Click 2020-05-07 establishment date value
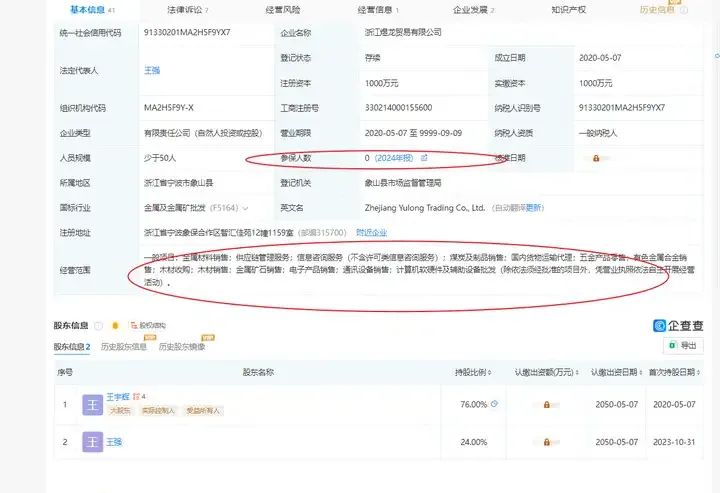The width and height of the screenshot is (720, 493). point(600,58)
